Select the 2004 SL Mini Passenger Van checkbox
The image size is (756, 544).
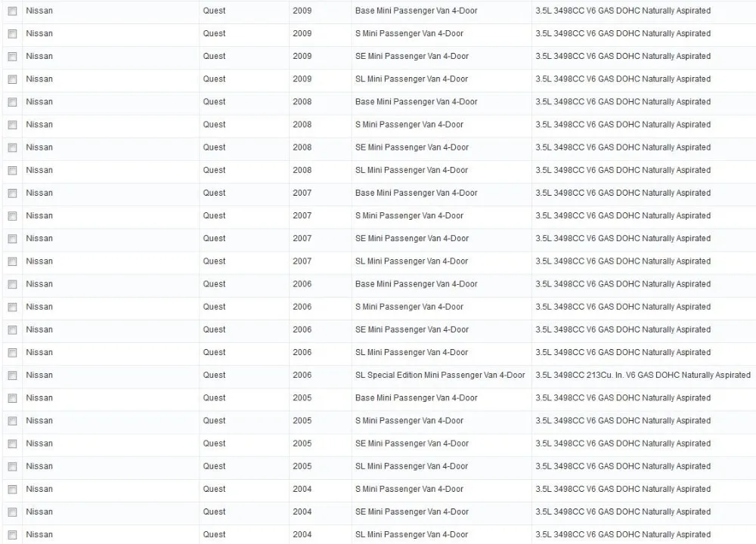(13, 535)
